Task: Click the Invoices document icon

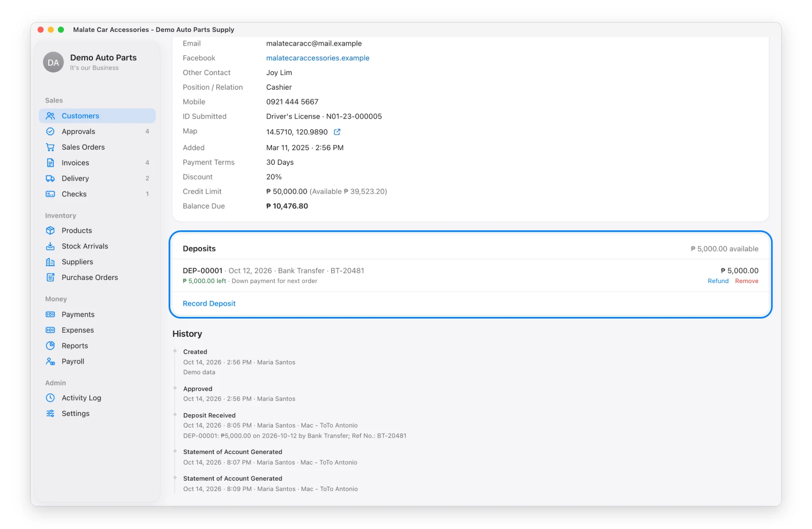Action: (x=50, y=163)
